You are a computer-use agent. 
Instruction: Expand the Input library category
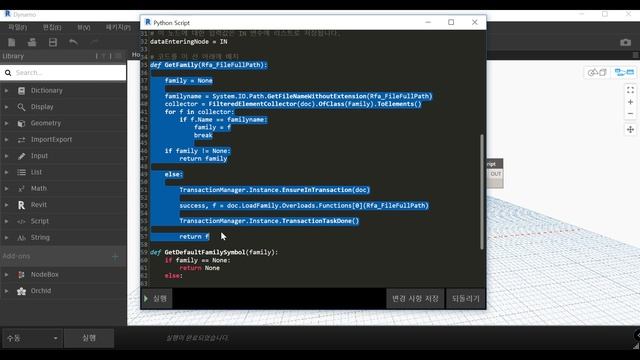click(6, 156)
